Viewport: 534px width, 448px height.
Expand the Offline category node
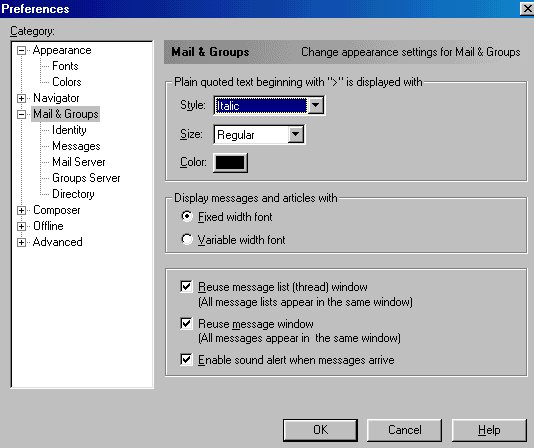[x=21, y=227]
